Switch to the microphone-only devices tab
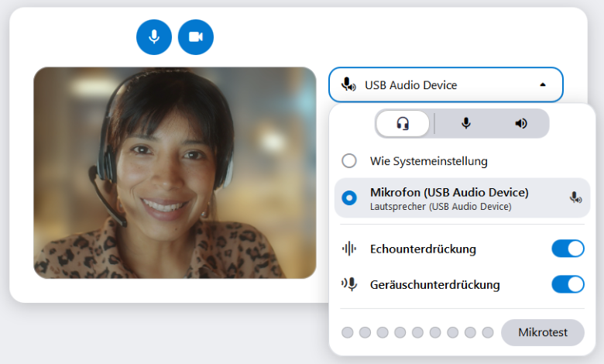 coord(466,123)
